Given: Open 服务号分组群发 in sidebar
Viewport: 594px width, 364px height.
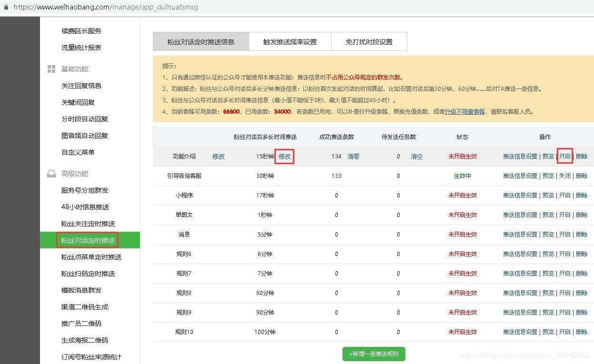Looking at the screenshot, I should pyautogui.click(x=85, y=190).
